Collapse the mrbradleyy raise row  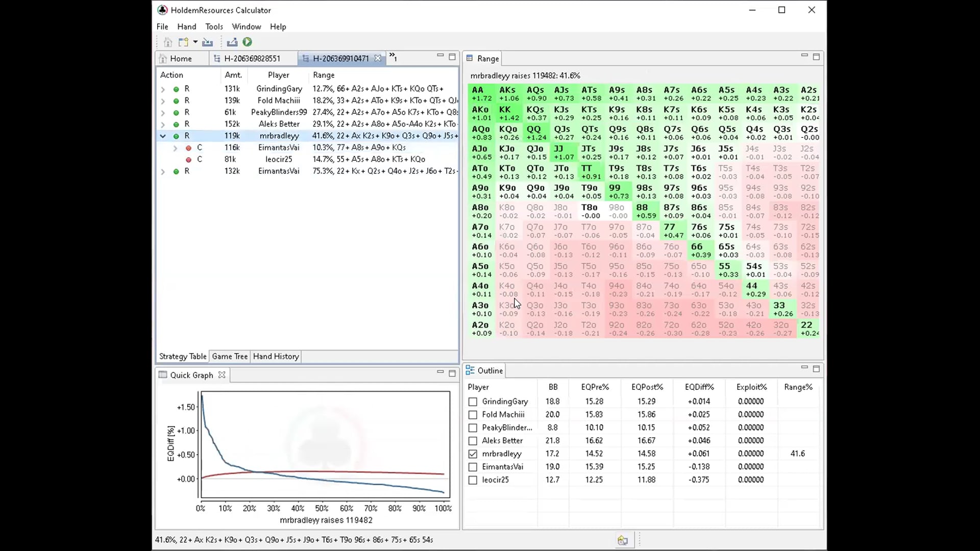click(163, 136)
